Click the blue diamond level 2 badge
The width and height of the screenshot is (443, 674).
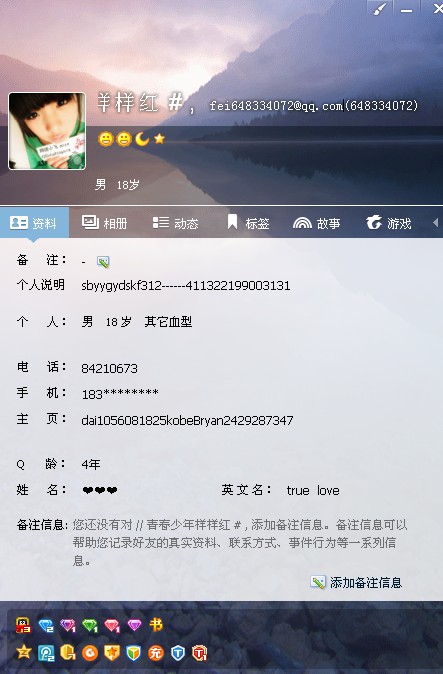pyautogui.click(x=46, y=625)
